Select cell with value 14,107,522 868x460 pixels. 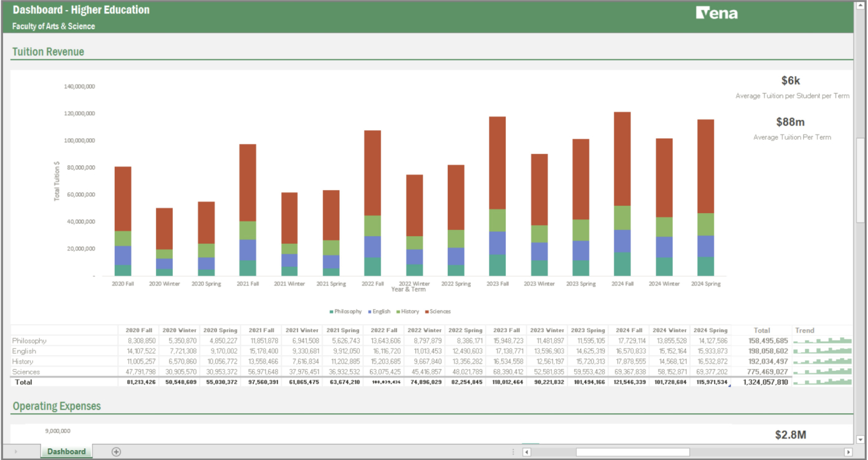(139, 351)
